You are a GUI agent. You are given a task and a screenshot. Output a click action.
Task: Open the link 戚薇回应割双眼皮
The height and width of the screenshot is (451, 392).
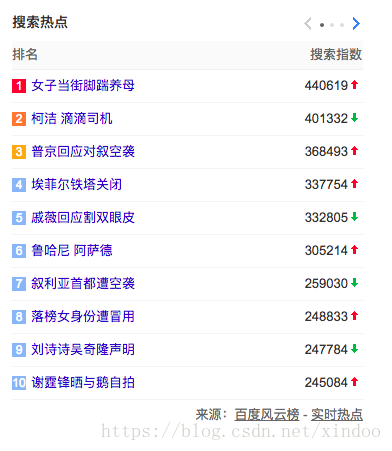click(83, 218)
